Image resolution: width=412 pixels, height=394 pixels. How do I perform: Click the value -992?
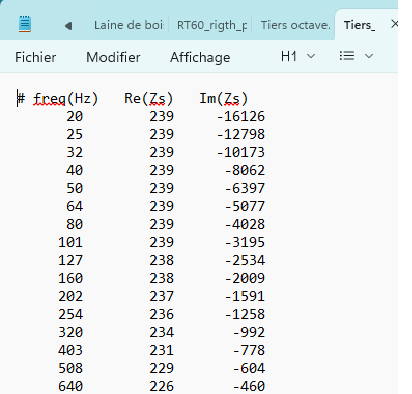tap(249, 332)
